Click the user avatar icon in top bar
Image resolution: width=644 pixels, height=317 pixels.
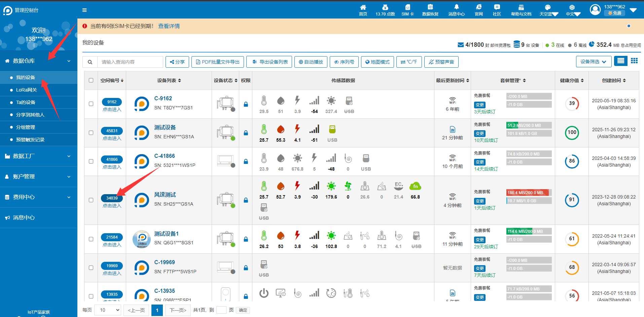point(595,10)
